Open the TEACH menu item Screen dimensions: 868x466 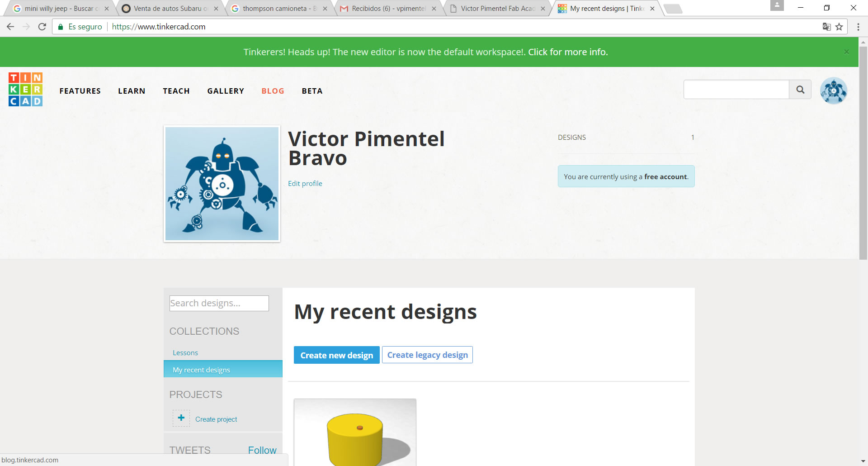coord(176,91)
